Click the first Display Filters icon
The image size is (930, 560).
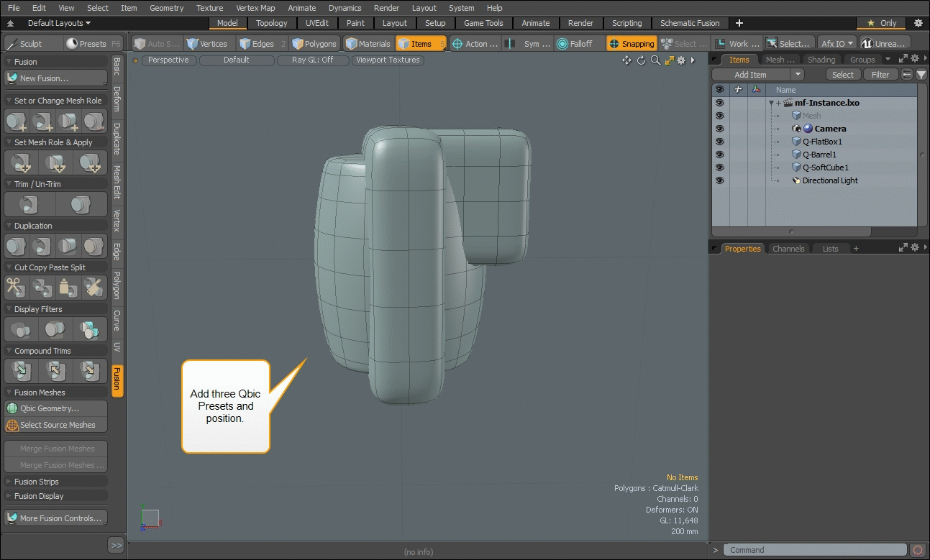[21, 329]
